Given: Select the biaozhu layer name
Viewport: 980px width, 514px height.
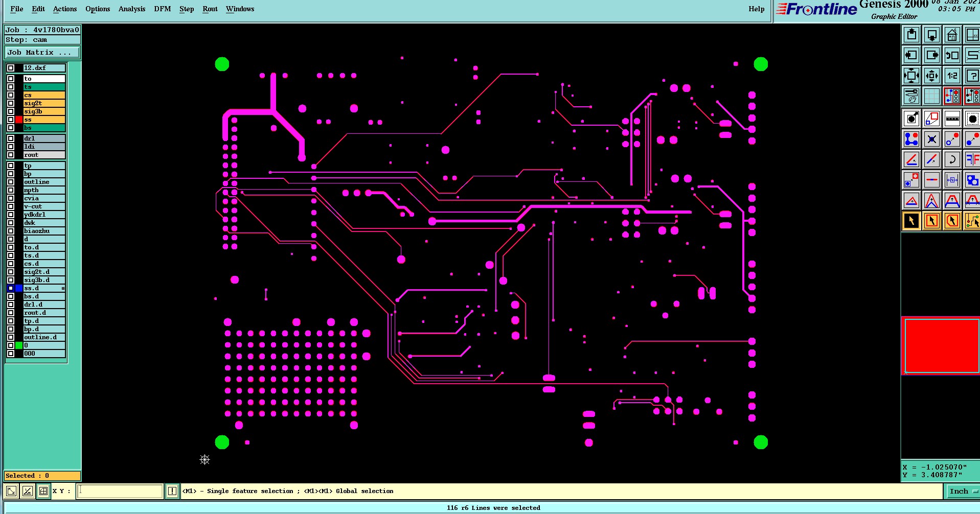Looking at the screenshot, I should 44,231.
